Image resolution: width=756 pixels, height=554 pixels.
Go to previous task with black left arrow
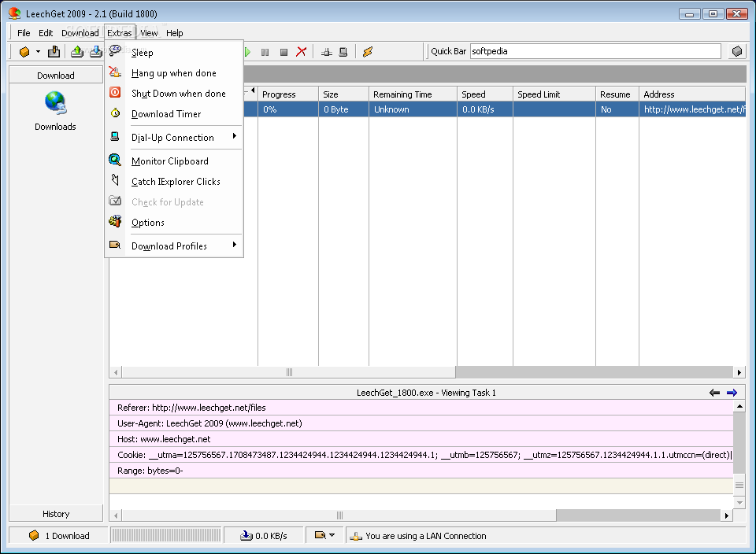[x=714, y=393]
